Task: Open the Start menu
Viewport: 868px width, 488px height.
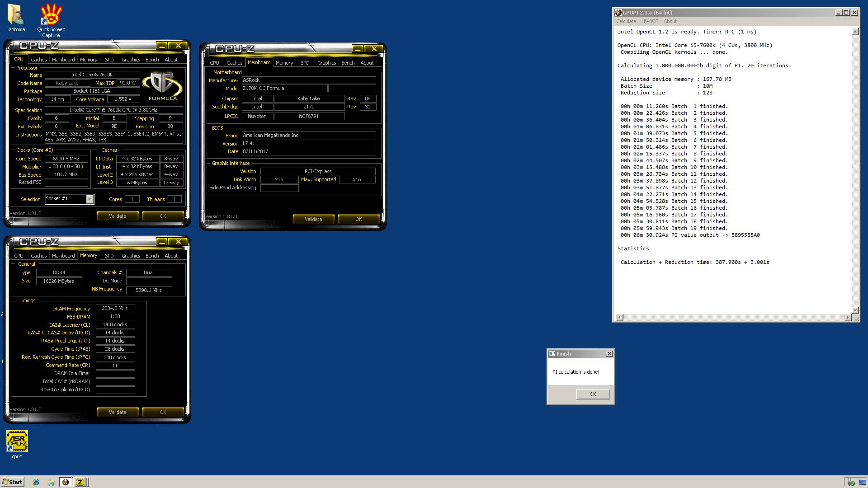Action: (x=13, y=482)
